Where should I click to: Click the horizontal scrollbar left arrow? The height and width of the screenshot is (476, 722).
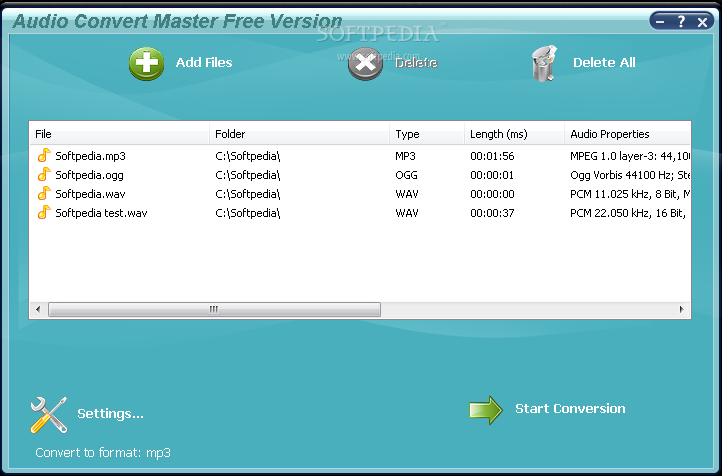pos(38,309)
